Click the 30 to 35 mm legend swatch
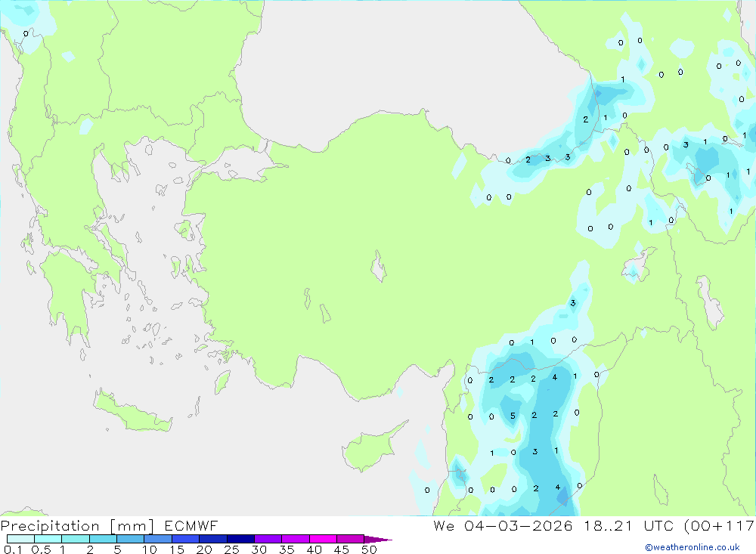 268,539
